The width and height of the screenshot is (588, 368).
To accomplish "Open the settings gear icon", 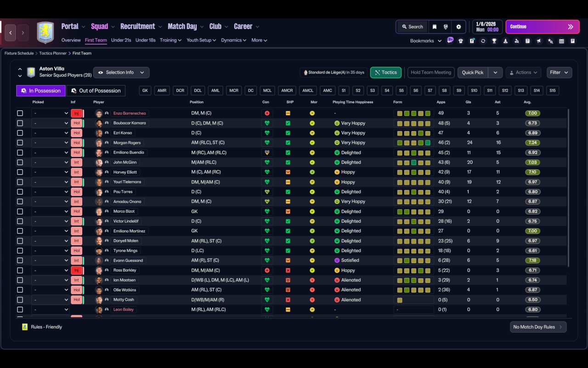I will tap(458, 27).
